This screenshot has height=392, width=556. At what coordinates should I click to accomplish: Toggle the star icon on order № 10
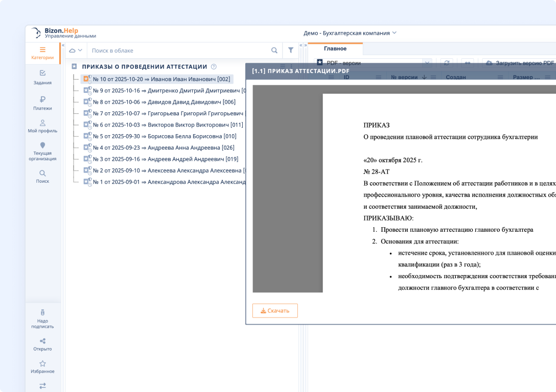[x=86, y=79]
